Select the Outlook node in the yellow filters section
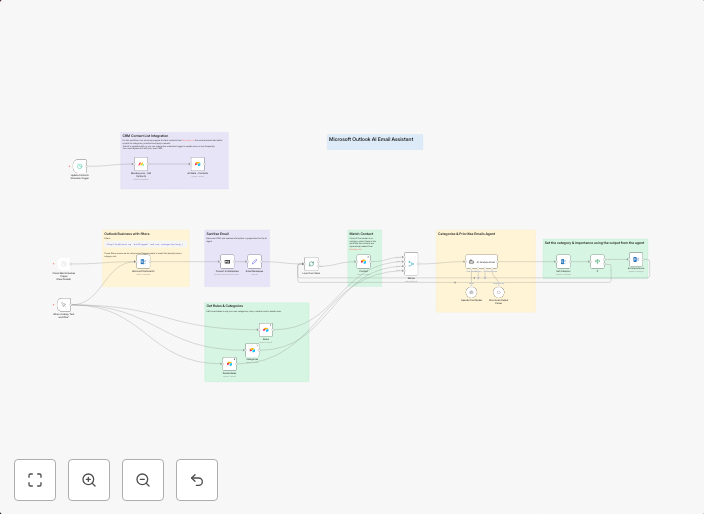The width and height of the screenshot is (704, 514). point(143,261)
